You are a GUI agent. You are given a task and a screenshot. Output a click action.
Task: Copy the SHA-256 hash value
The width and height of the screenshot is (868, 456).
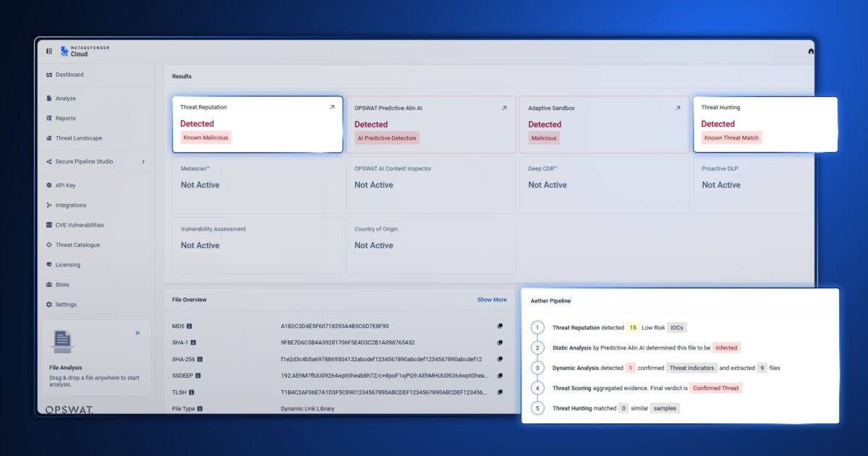point(500,359)
